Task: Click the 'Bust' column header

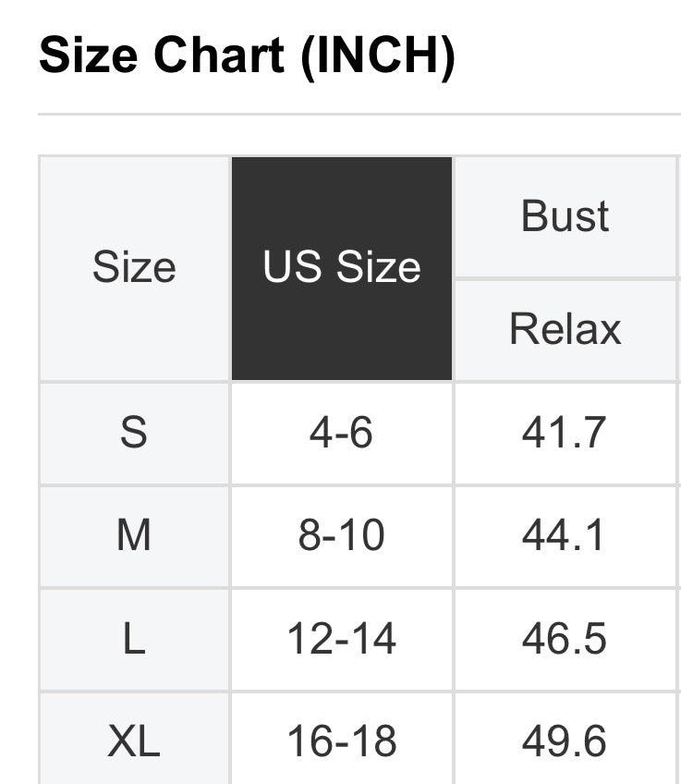Action: click(565, 216)
